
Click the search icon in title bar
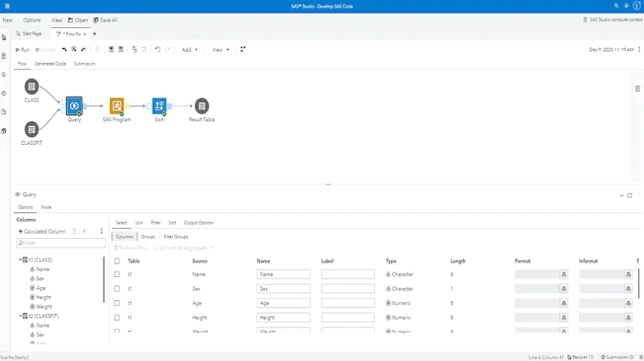pyautogui.click(x=616, y=5)
